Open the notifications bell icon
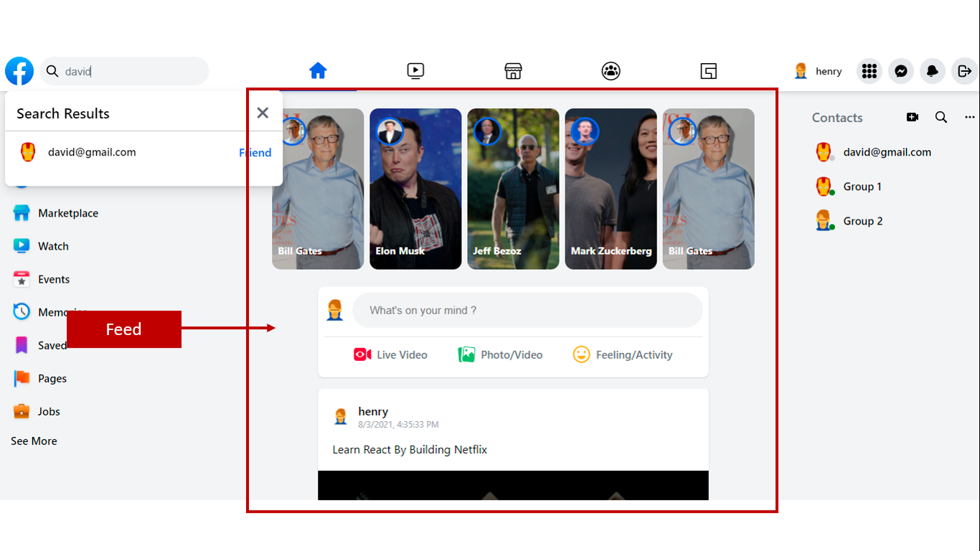980x551 pixels. (933, 71)
